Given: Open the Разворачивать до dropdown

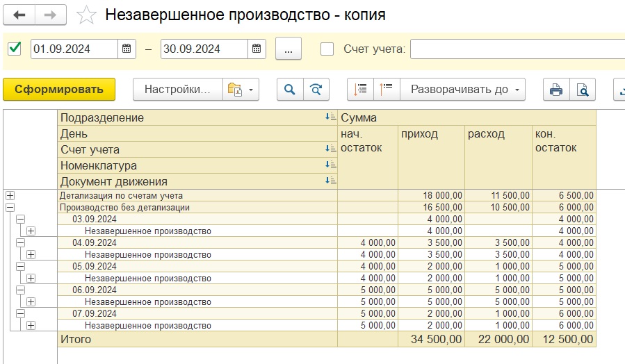Looking at the screenshot, I should pyautogui.click(x=463, y=89).
